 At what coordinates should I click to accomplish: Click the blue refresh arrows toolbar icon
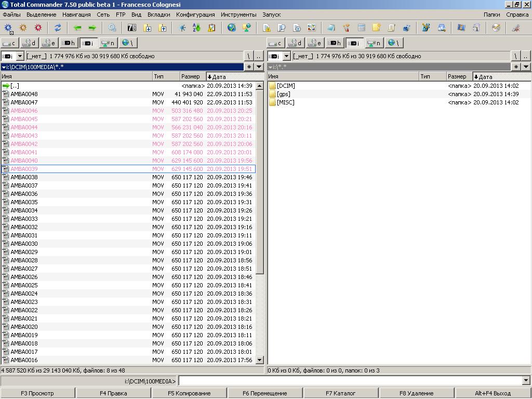pos(58,28)
